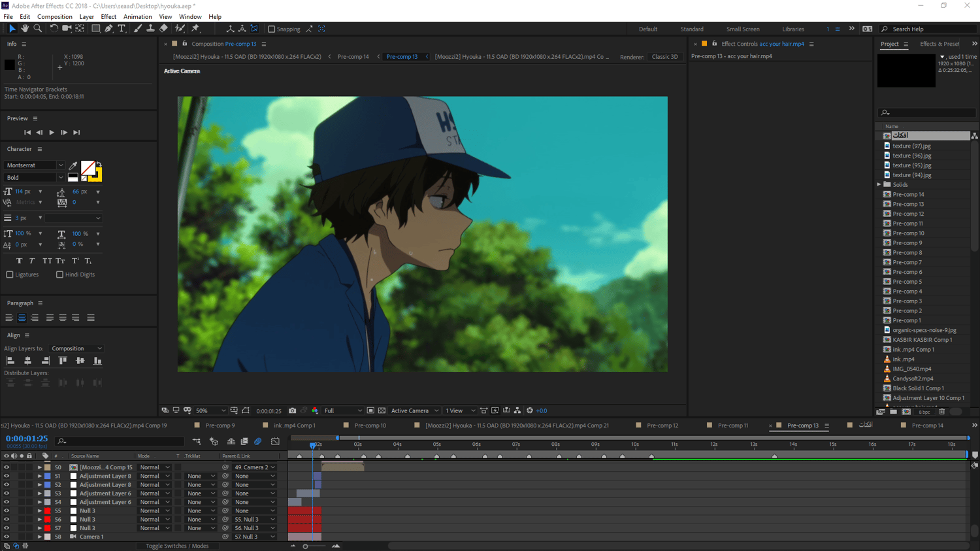The width and height of the screenshot is (980, 551).
Task: Click the Classic 3D renderer button
Action: (664, 57)
